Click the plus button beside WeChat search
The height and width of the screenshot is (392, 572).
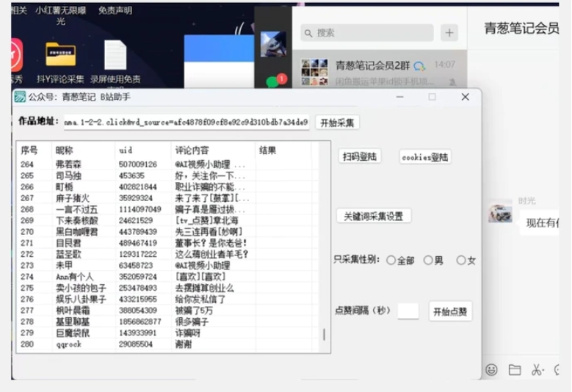pyautogui.click(x=449, y=33)
